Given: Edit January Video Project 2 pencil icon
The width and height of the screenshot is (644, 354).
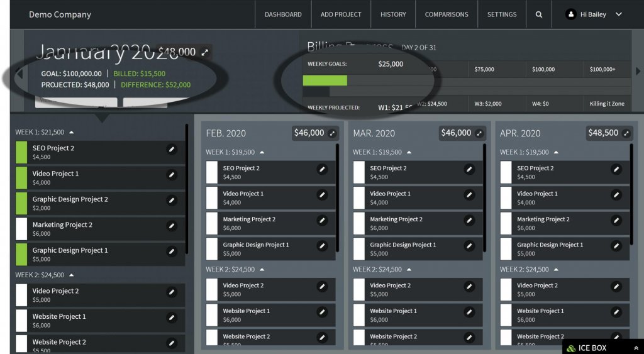Looking at the screenshot, I should click(x=172, y=292).
